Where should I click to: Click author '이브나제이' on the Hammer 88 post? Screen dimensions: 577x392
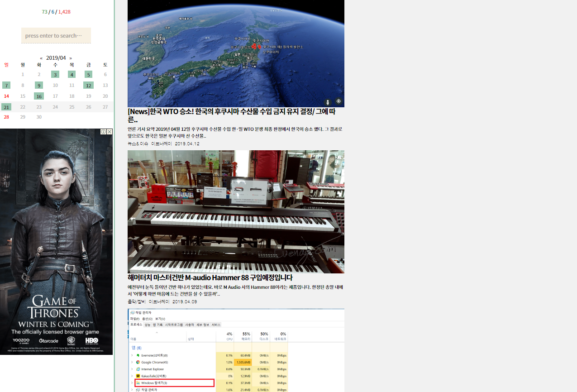(159, 302)
